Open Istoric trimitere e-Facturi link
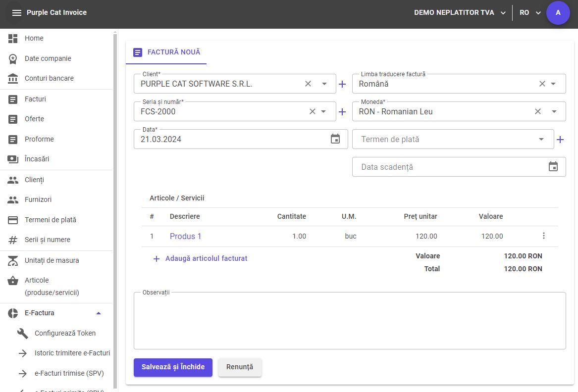Screen dimensions: 578x392 coord(72,353)
